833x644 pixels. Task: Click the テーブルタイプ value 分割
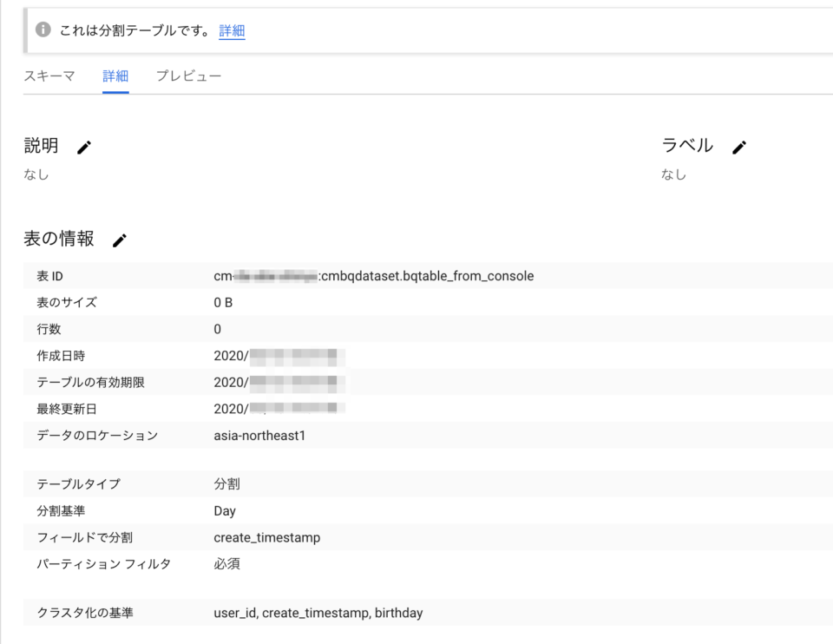coord(224,483)
